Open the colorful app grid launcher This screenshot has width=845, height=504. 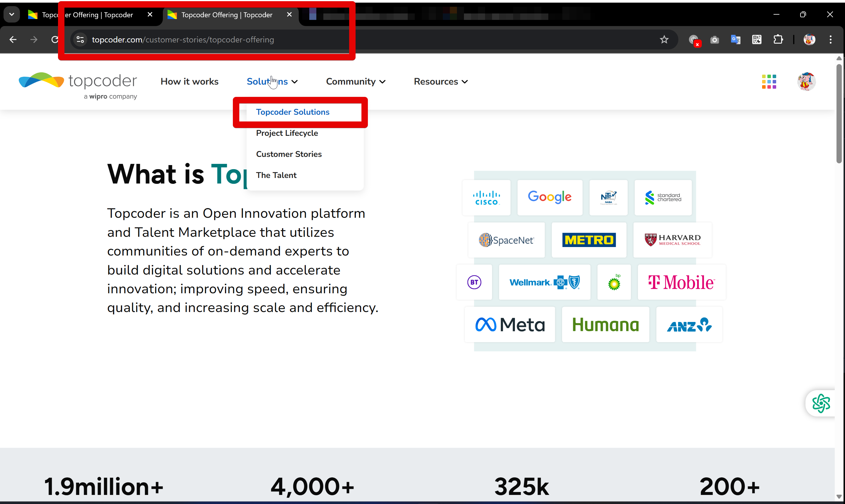pyautogui.click(x=769, y=81)
